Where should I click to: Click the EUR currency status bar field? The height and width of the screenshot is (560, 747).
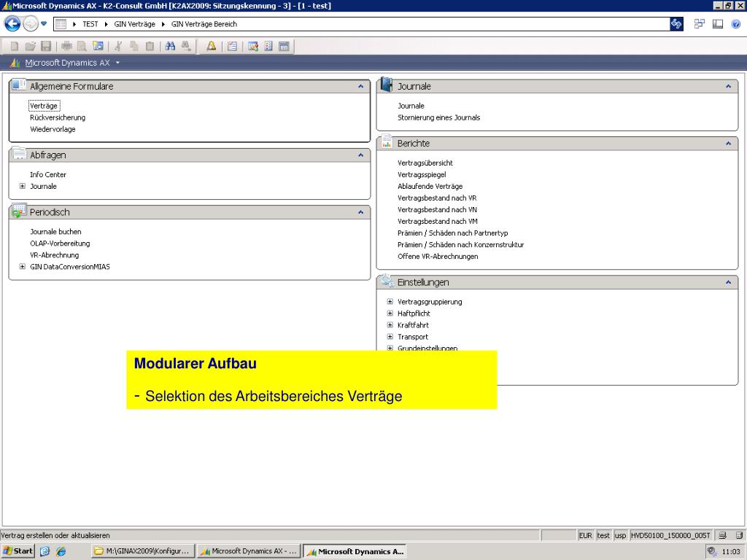(586, 535)
